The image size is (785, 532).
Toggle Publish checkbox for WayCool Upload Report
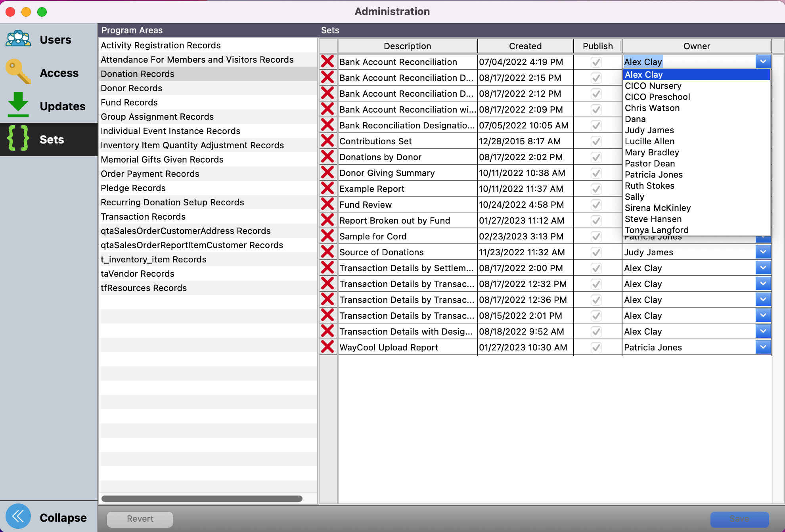click(x=596, y=347)
